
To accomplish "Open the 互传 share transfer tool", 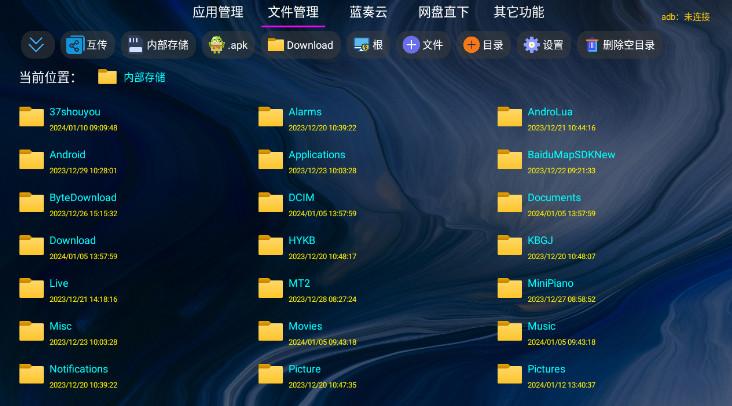I will tap(87, 45).
